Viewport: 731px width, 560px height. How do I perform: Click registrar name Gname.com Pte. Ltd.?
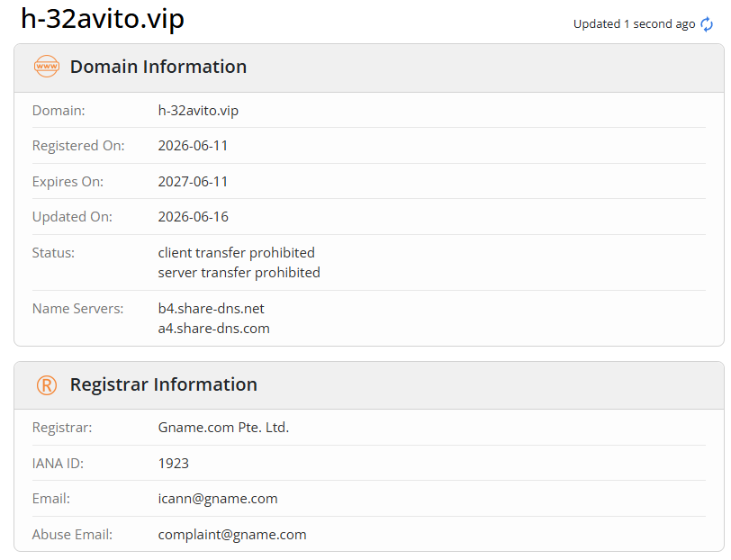pyautogui.click(x=224, y=428)
